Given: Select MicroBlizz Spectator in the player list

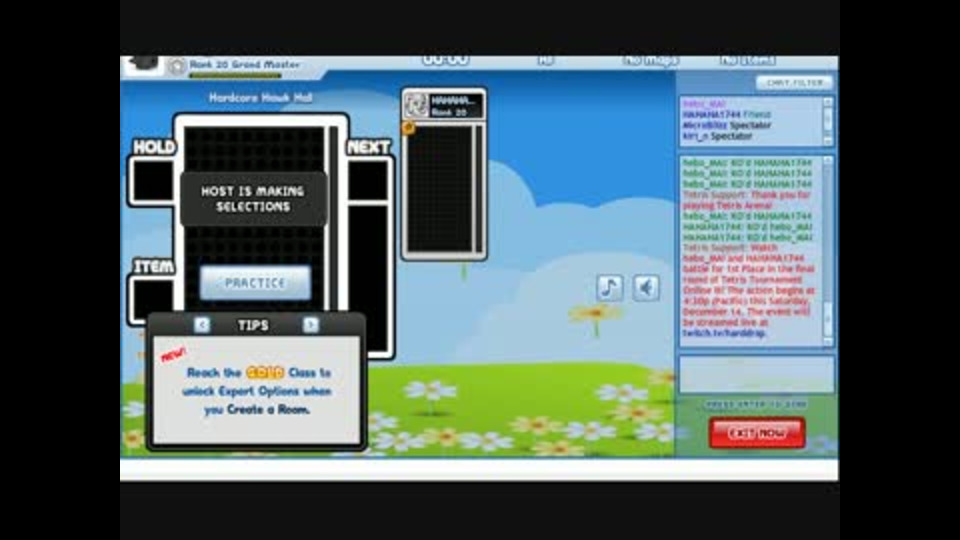Looking at the screenshot, I should point(727,126).
